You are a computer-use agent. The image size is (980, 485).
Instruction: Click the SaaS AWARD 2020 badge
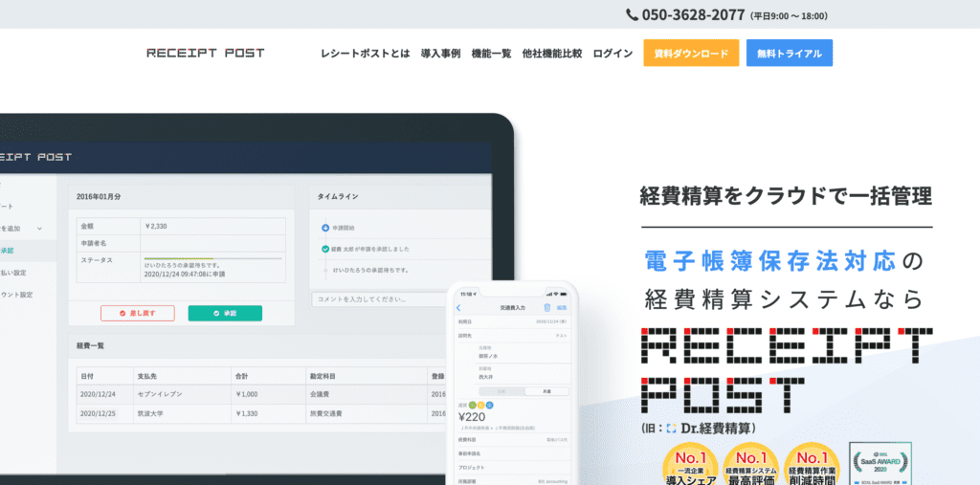880,463
